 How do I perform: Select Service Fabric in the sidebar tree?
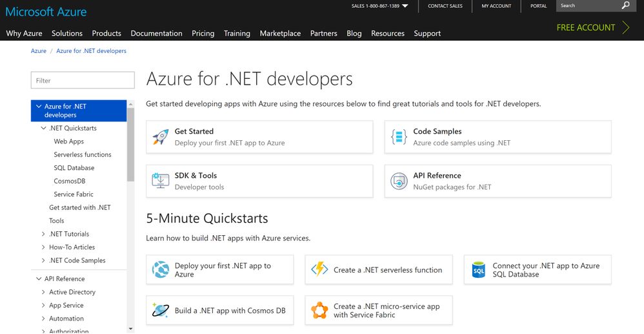point(74,194)
